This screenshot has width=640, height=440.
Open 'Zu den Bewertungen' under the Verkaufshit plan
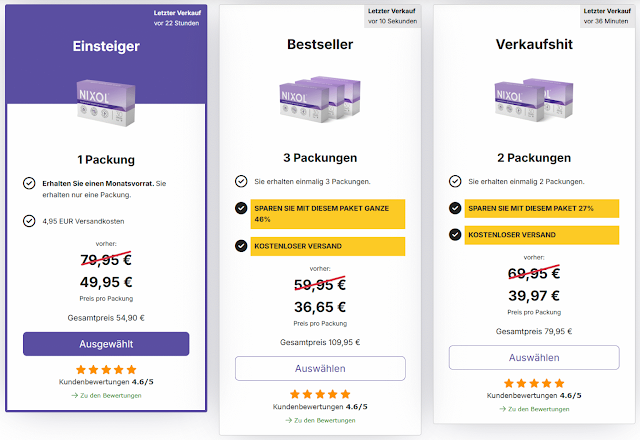point(534,409)
